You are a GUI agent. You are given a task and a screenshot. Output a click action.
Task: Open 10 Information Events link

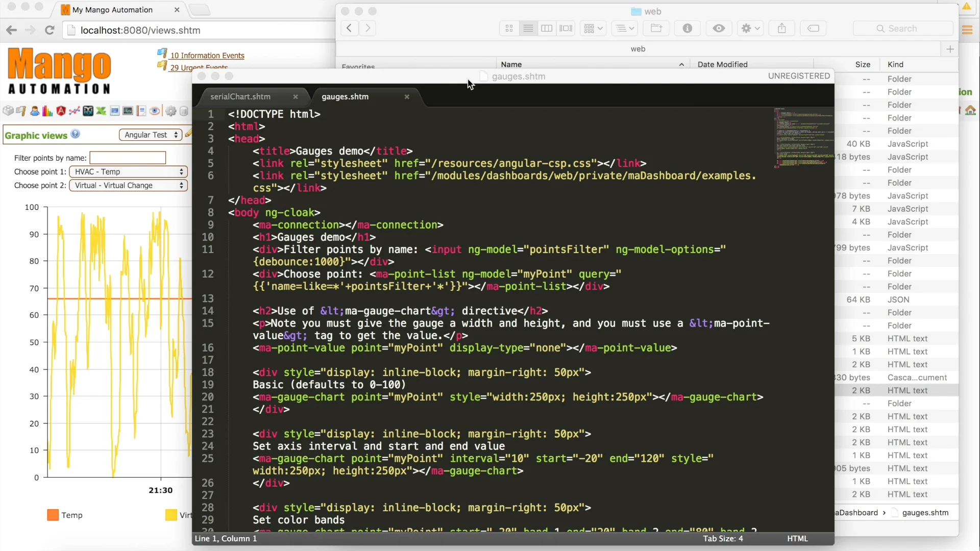coord(207,56)
